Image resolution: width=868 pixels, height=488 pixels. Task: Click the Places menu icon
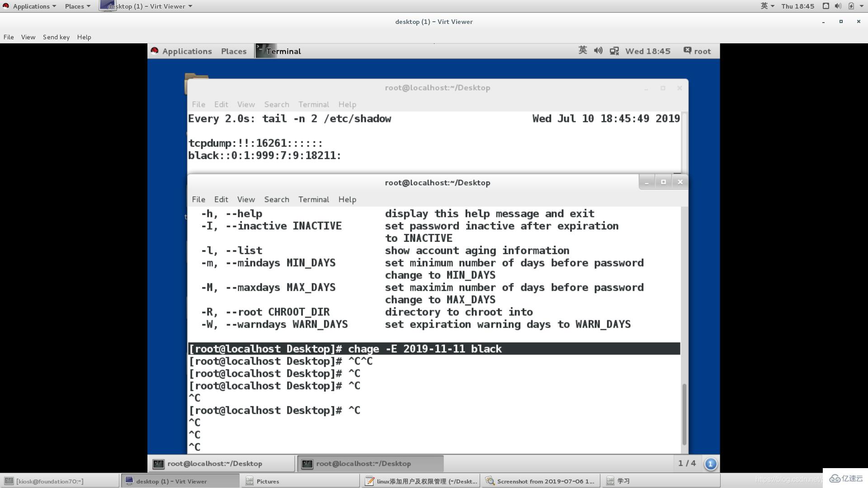coord(74,6)
